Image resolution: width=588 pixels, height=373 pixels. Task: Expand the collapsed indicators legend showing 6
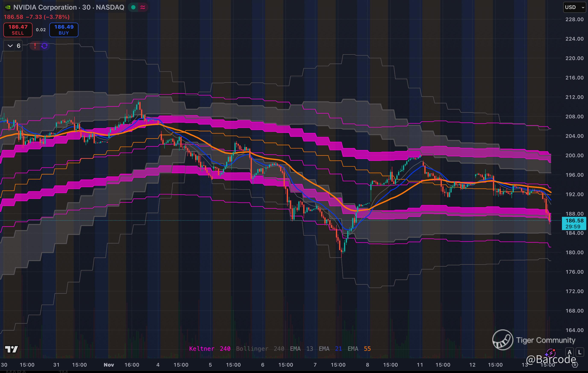[13, 46]
